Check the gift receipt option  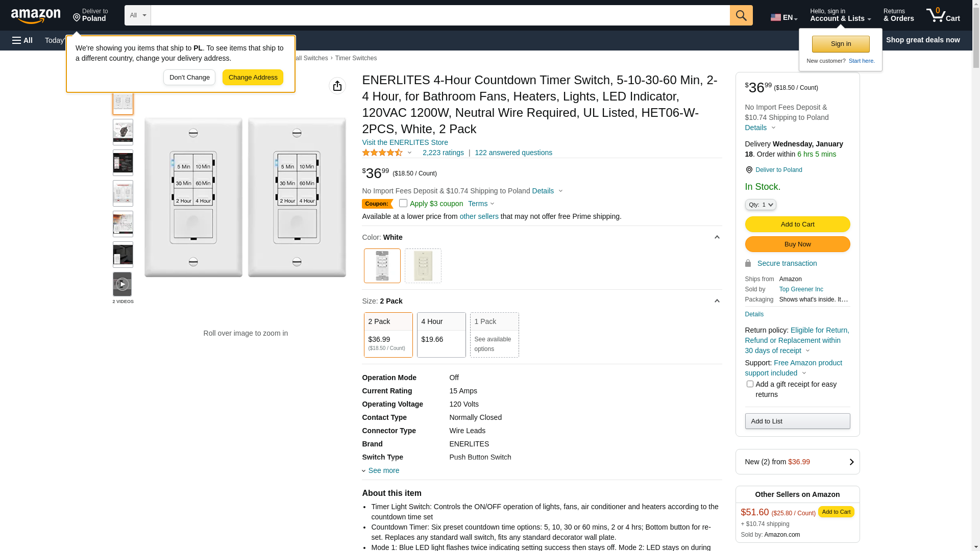(749, 384)
